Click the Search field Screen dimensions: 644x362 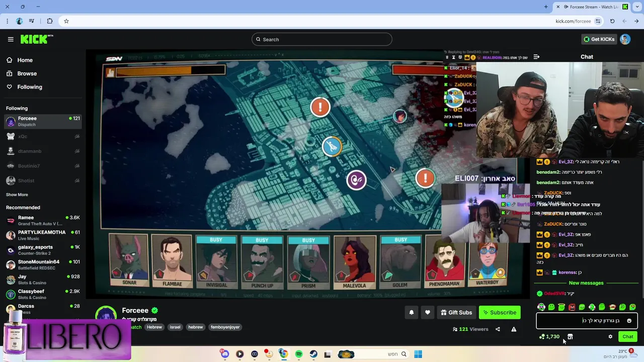click(x=322, y=39)
